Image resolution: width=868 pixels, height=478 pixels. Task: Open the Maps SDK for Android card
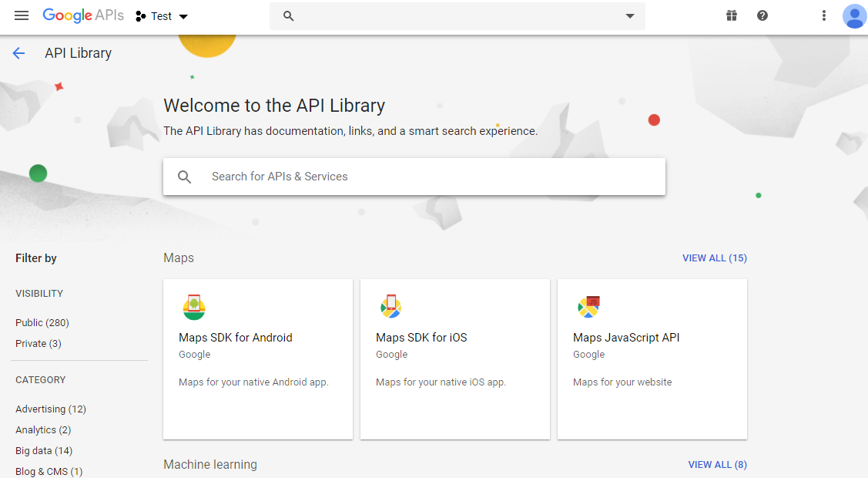point(258,359)
